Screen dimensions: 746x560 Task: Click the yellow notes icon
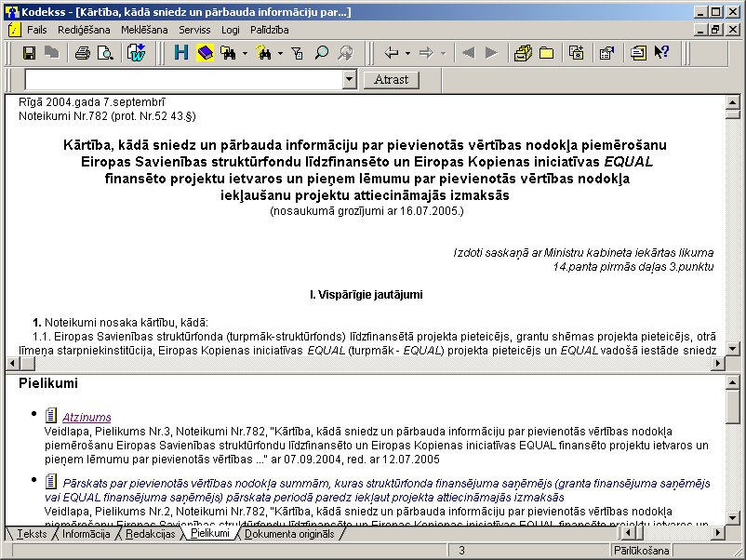click(637, 53)
